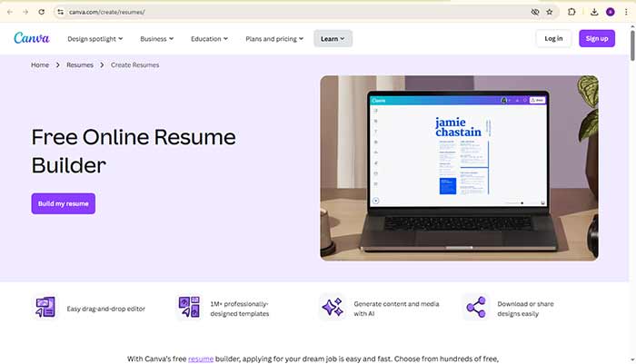Open the Learn dropdown
Image resolution: width=636 pixels, height=364 pixels.
click(333, 38)
